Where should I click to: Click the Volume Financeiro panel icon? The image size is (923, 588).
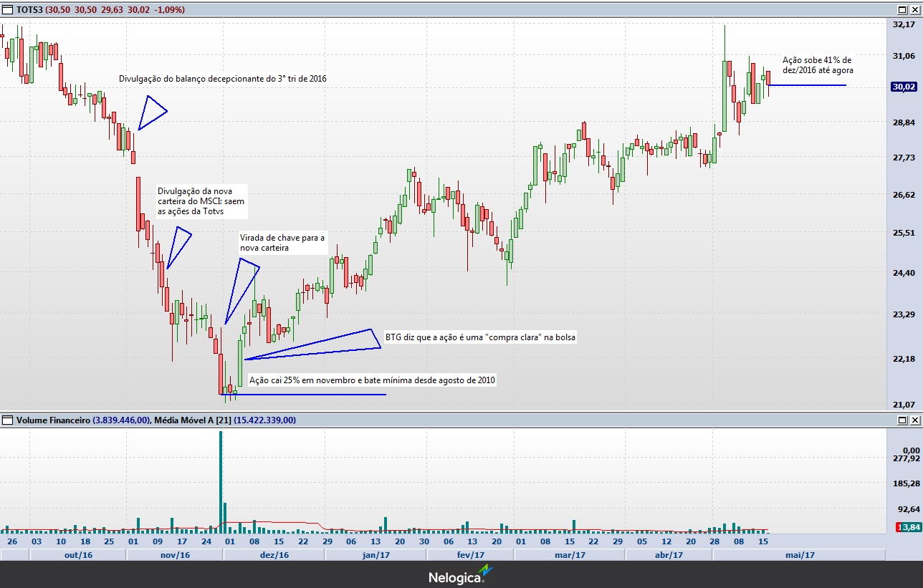(8, 420)
